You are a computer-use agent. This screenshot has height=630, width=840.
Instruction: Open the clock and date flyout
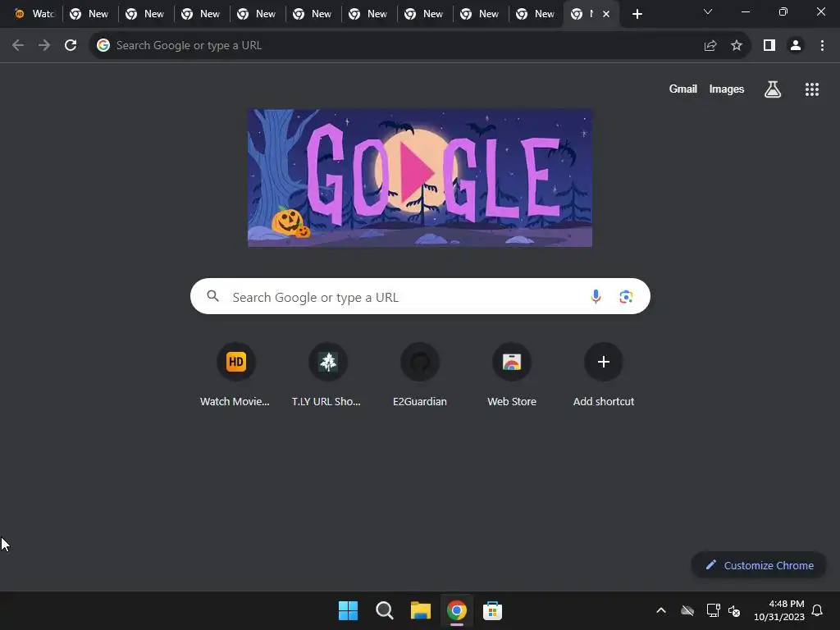tap(779, 610)
